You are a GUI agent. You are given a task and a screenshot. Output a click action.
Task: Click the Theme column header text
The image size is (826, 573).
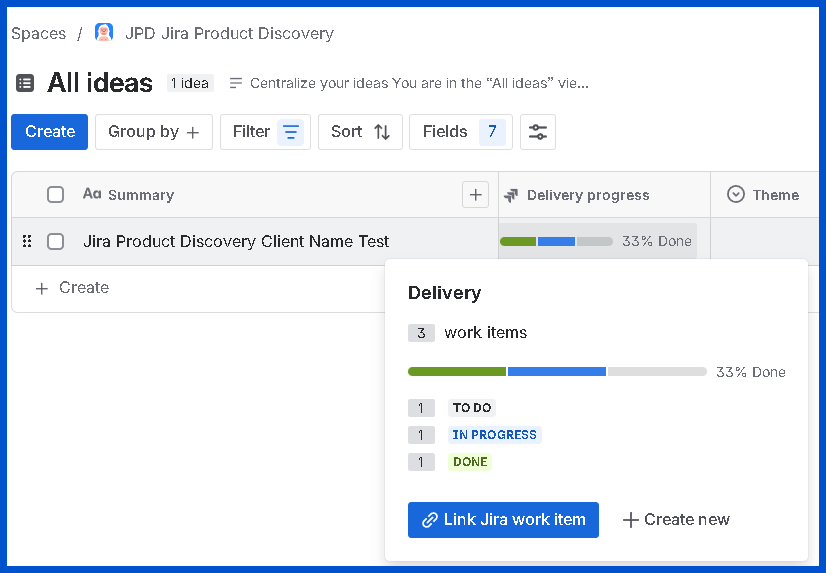(x=775, y=195)
